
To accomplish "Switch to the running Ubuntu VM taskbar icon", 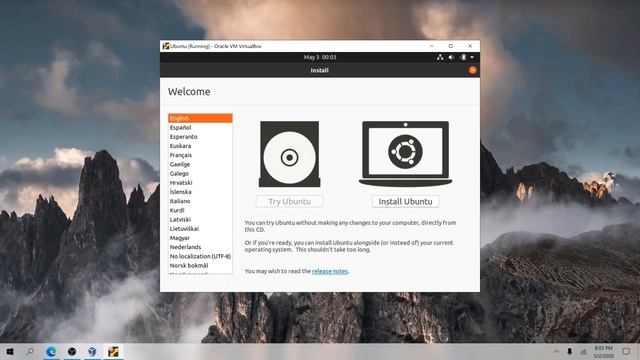I will [113, 351].
